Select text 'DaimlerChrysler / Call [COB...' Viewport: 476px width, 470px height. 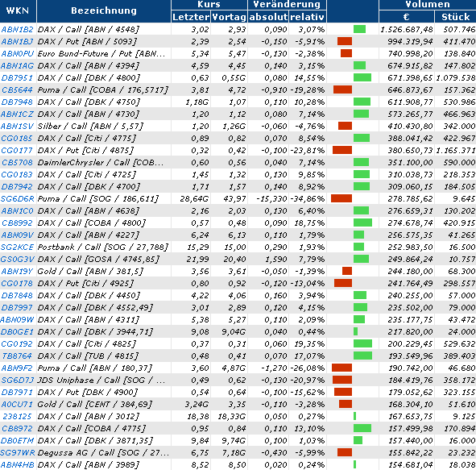(x=101, y=163)
